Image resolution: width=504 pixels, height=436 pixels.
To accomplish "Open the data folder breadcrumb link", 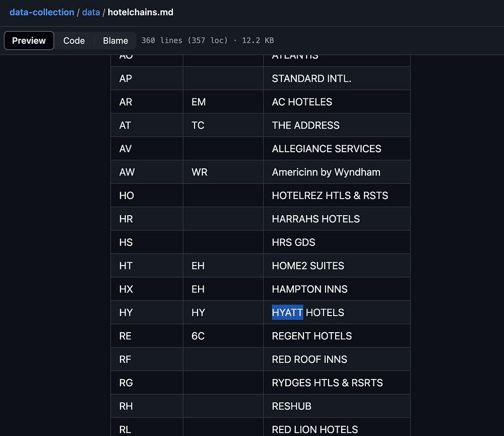I will pos(91,12).
